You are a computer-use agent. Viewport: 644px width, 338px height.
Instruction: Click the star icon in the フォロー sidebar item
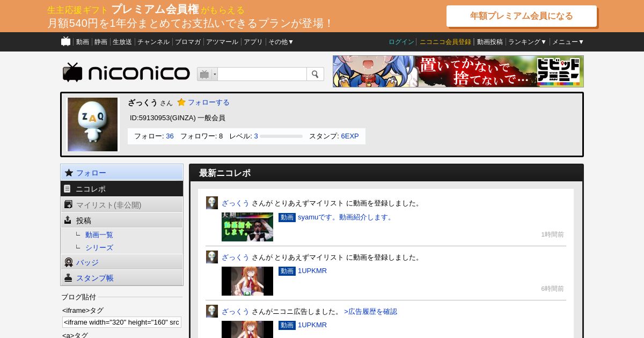point(69,173)
